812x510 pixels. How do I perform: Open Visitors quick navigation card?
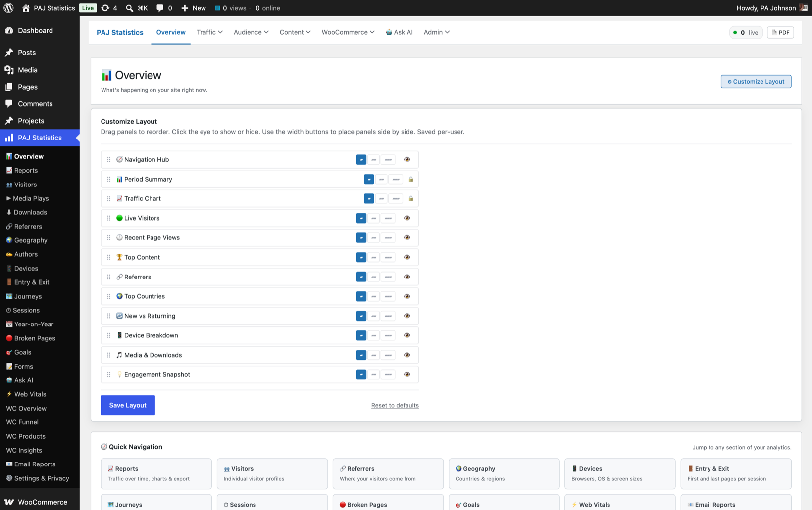point(272,473)
